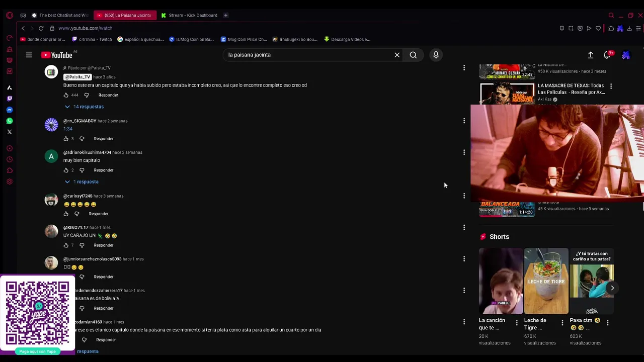Open a new browser tab

tap(226, 15)
